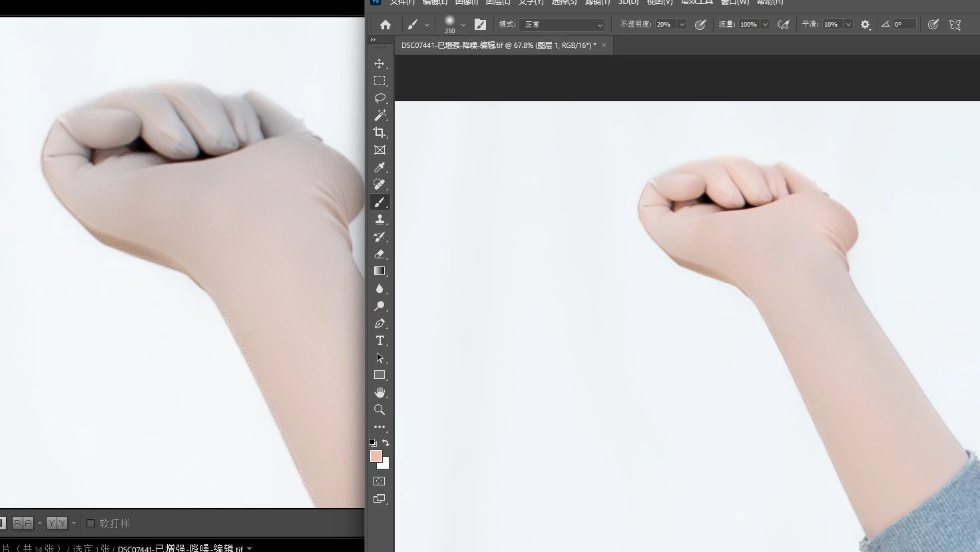This screenshot has height=552, width=980.
Task: Open the 模式 blend mode dropdown
Action: pos(562,25)
